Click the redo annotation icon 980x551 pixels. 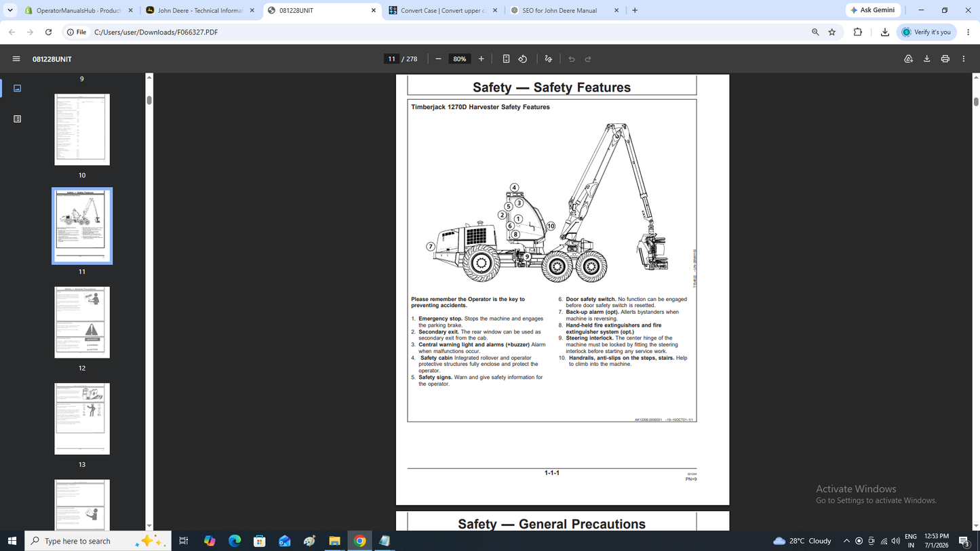click(x=588, y=59)
